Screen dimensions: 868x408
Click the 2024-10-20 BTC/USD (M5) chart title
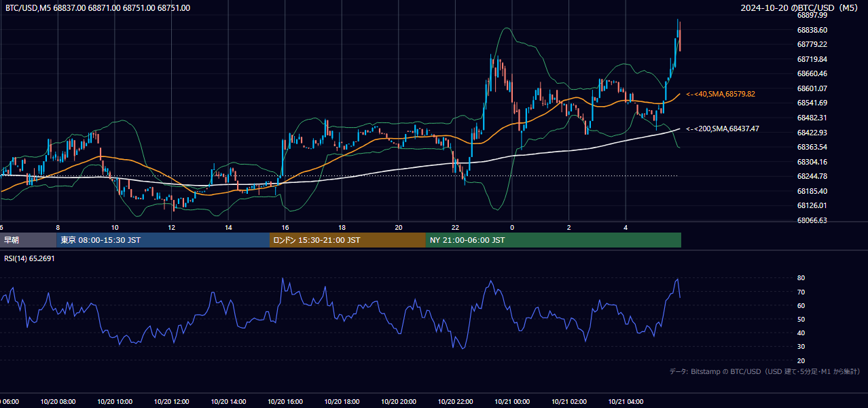tap(799, 8)
